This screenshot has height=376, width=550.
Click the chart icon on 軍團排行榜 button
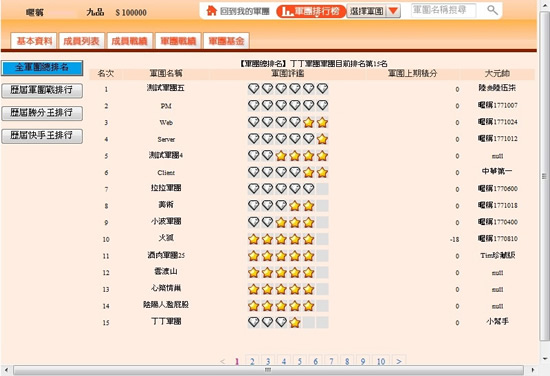(288, 12)
